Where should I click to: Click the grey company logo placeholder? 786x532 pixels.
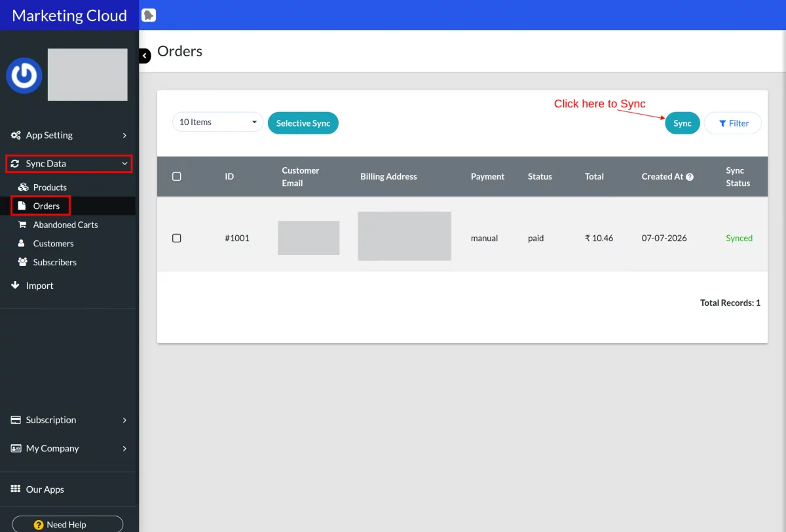(88, 75)
